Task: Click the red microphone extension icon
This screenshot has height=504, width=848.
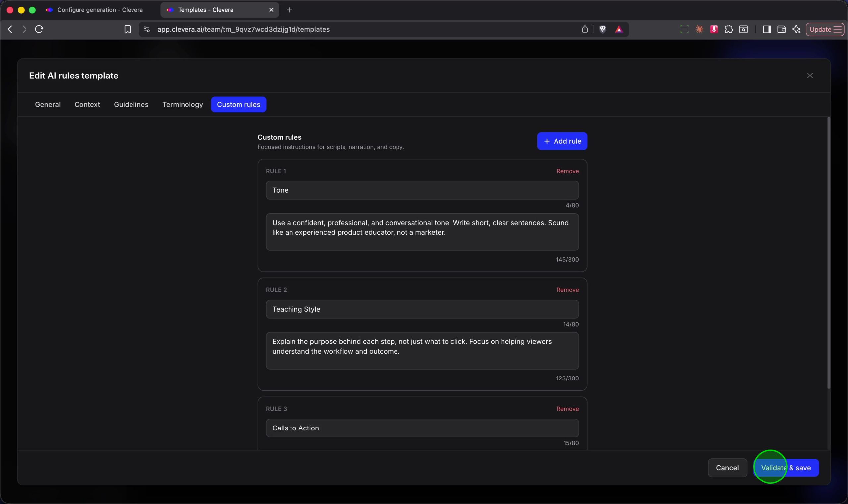Action: 714,29
